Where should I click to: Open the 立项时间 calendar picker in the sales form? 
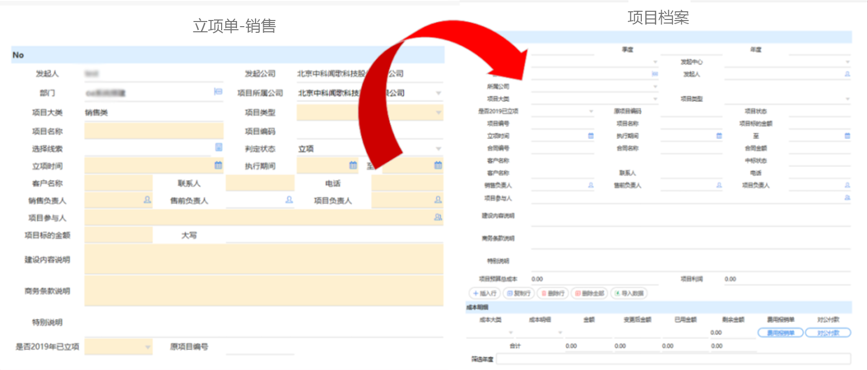pyautogui.click(x=218, y=166)
